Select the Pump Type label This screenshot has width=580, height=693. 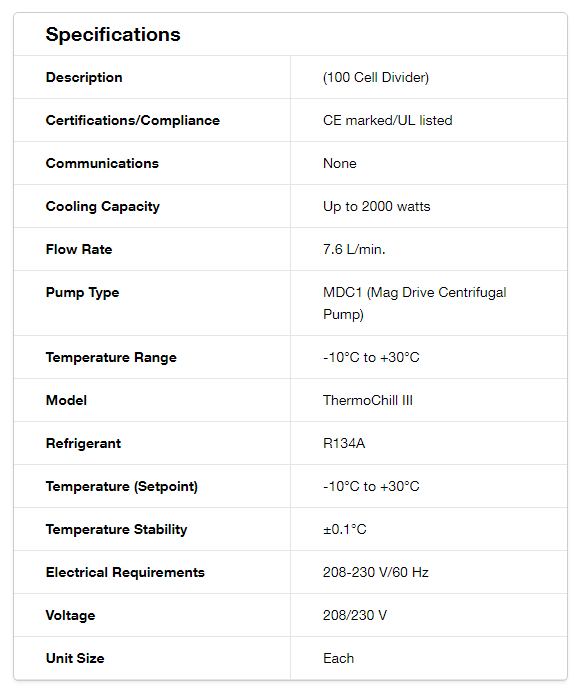[x=82, y=293]
